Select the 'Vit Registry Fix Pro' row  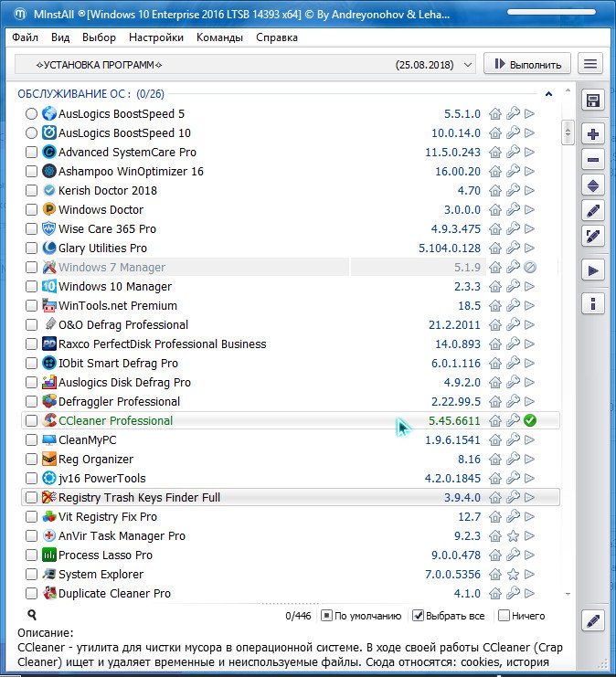[x=291, y=517]
